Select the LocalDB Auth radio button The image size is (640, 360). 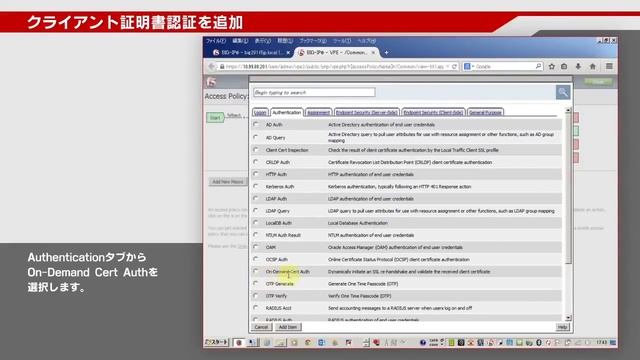[x=256, y=222]
